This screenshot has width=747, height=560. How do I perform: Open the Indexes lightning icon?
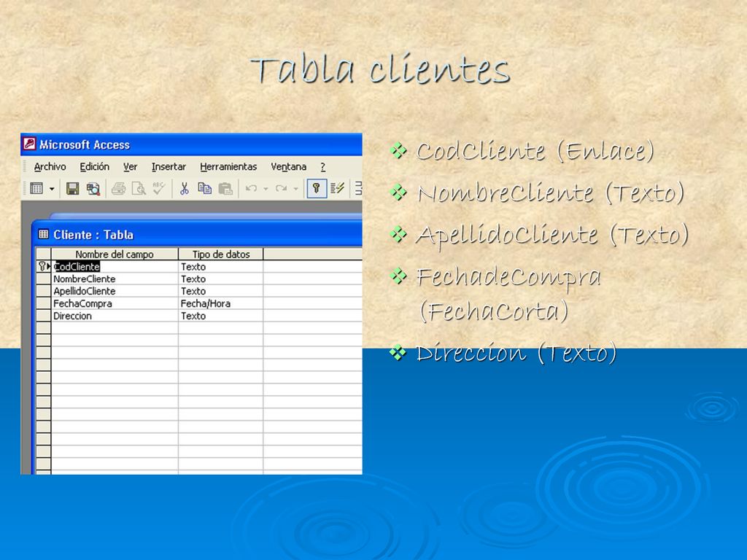pos(337,189)
